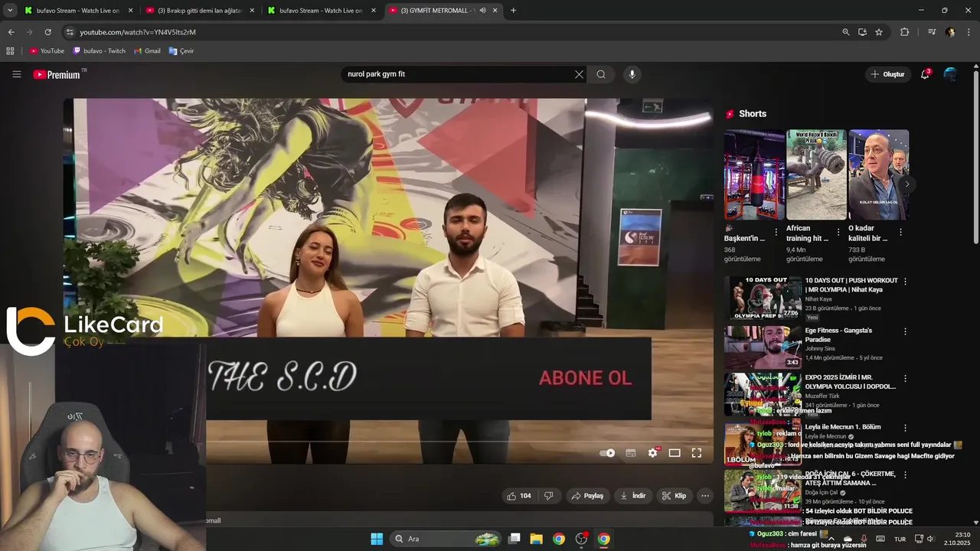Open "O kadar kaliteli bir" short
The height and width of the screenshot is (551, 980).
point(878,175)
